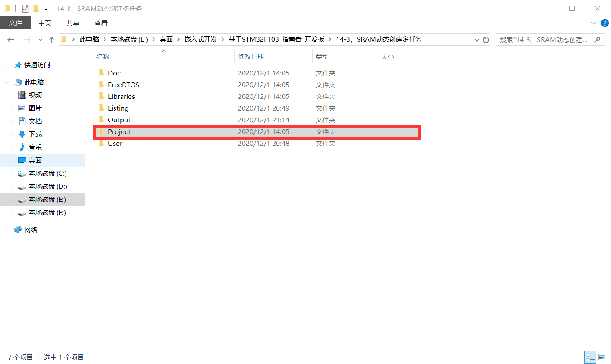Click Properties icon in quick access toolbar
Image resolution: width=611 pixels, height=364 pixels.
point(25,8)
